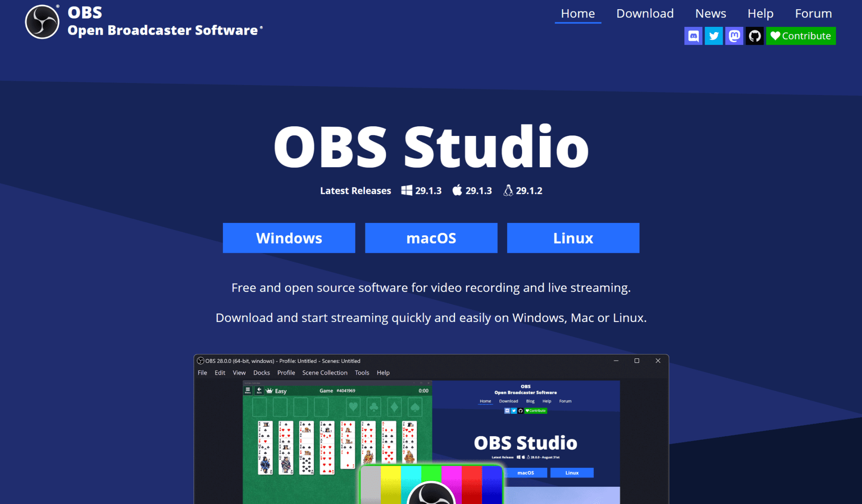Click the 'Free and open source software' description text
This screenshot has width=862, height=504.
pos(431,288)
